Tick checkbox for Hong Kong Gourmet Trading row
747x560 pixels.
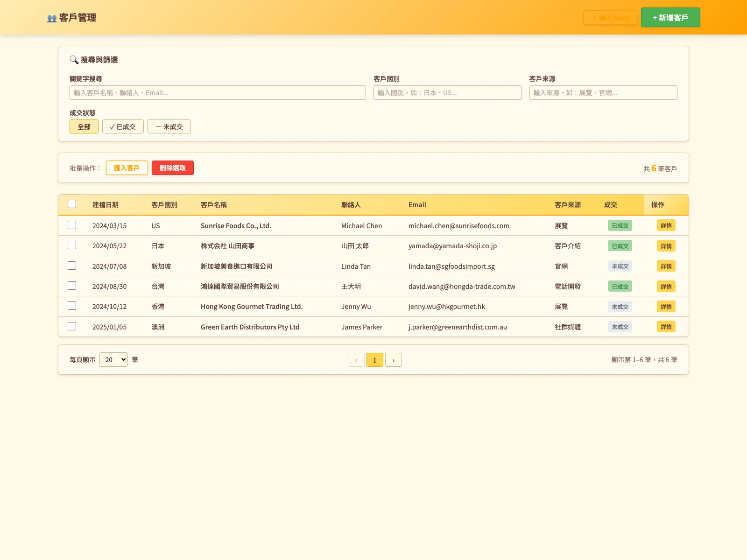click(72, 306)
